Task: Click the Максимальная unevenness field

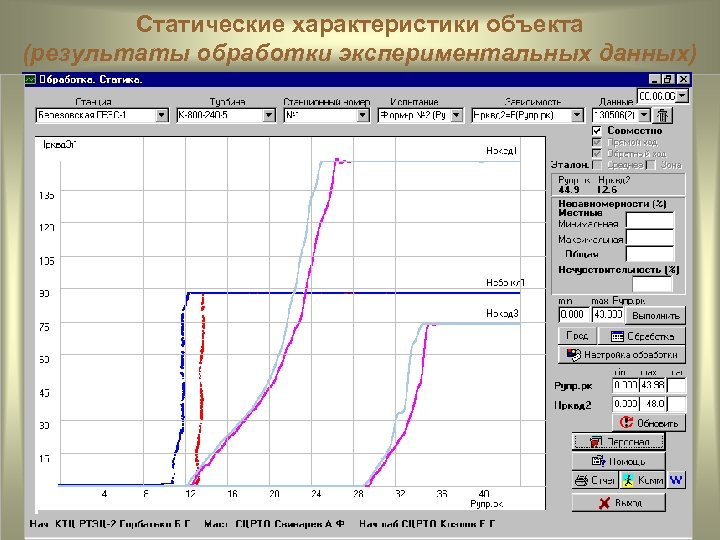Action: [x=650, y=237]
